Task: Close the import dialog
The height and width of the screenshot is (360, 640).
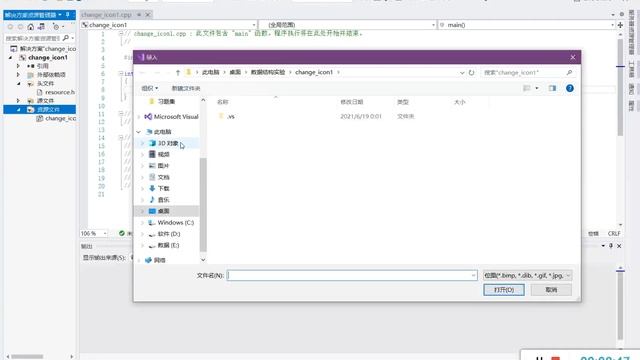Action: point(573,57)
